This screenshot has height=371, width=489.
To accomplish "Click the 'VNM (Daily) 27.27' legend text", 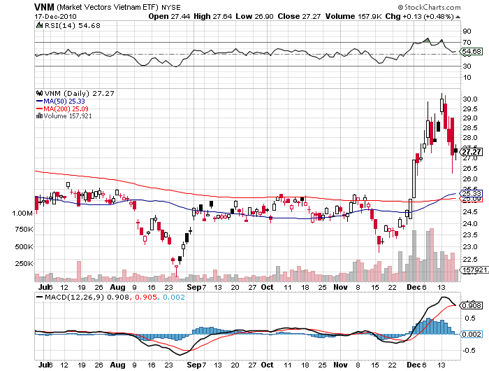I will tap(79, 93).
